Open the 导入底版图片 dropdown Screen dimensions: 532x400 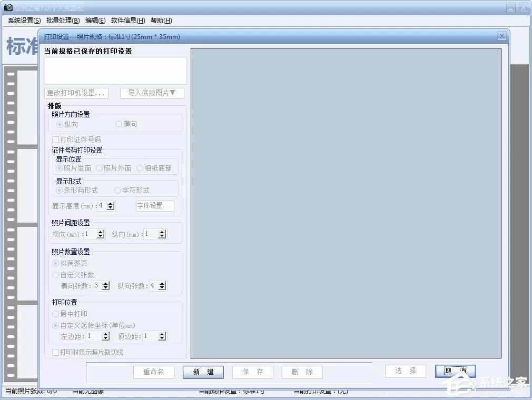(152, 93)
